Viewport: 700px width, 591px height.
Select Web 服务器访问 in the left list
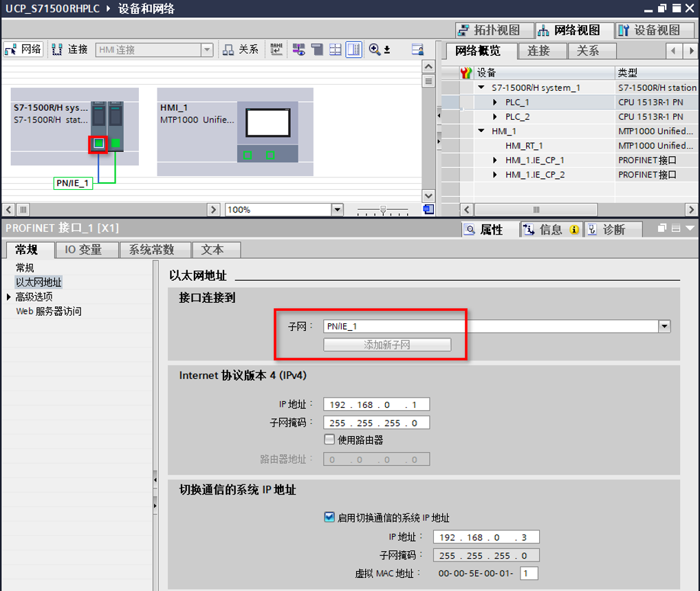click(48, 312)
